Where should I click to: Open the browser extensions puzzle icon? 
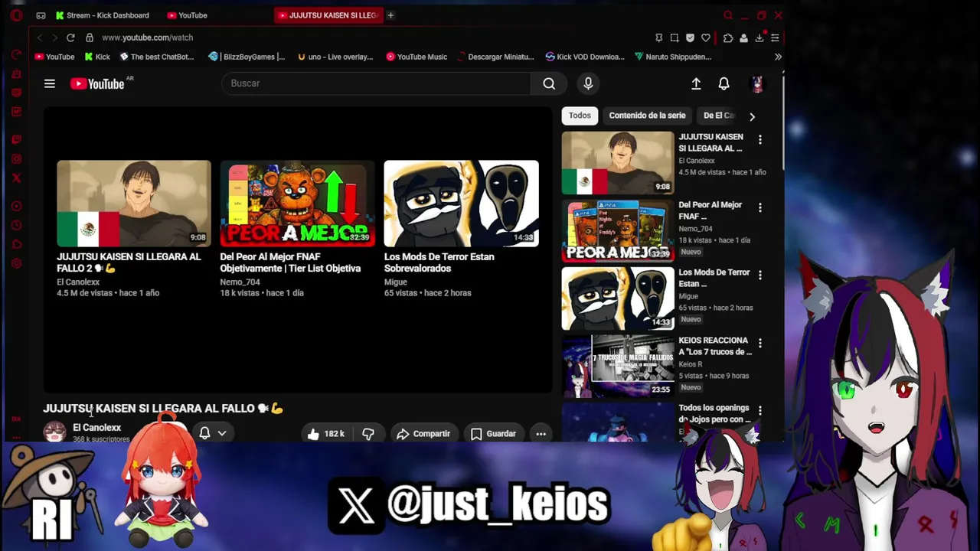728,37
